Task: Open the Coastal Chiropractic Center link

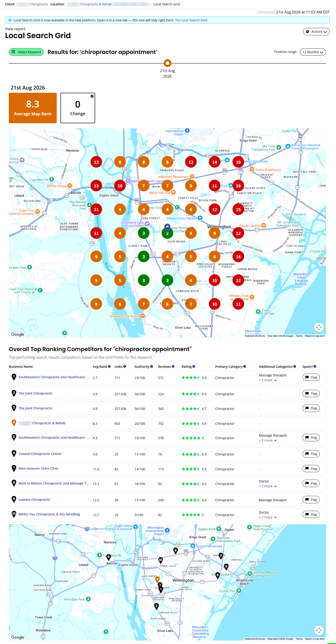Action: pyautogui.click(x=40, y=454)
